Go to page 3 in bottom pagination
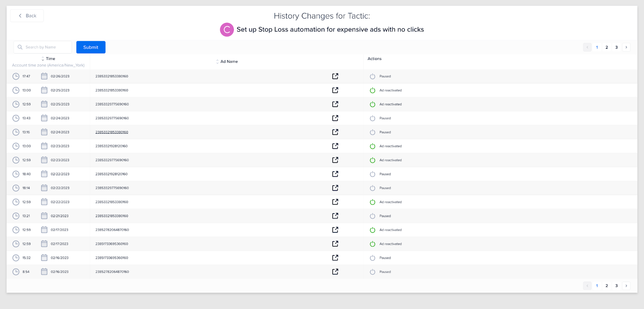Screen dimensions: 644x309 point(616,286)
